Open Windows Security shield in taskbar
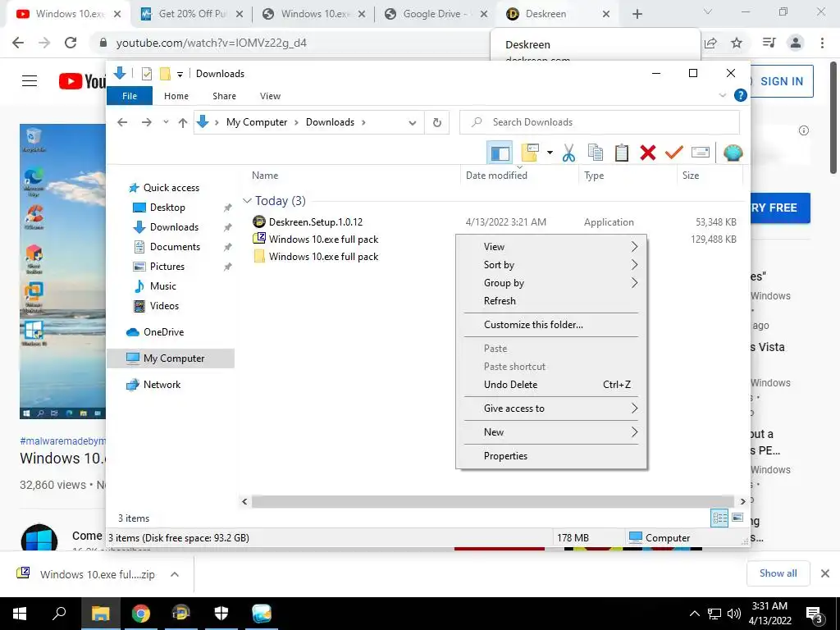Viewport: 840px width, 630px height. pyautogui.click(x=221, y=614)
